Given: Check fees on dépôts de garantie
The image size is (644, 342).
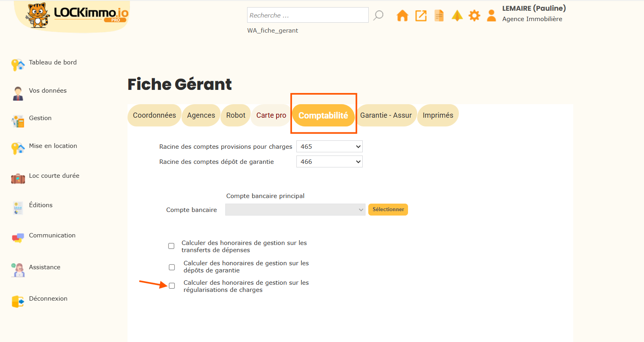Looking at the screenshot, I should point(172,267).
